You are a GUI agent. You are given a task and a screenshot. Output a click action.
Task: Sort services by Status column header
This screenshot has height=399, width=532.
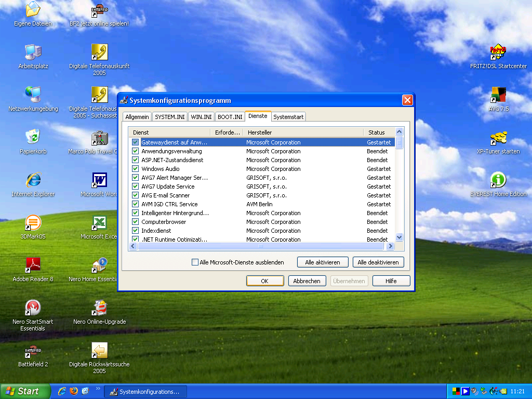pos(380,132)
